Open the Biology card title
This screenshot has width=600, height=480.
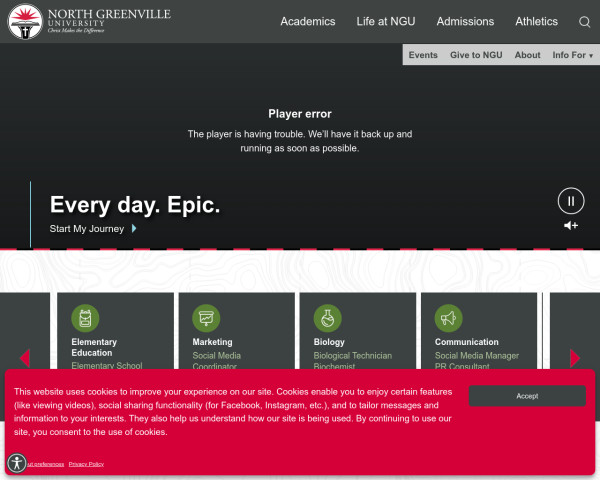click(x=329, y=342)
